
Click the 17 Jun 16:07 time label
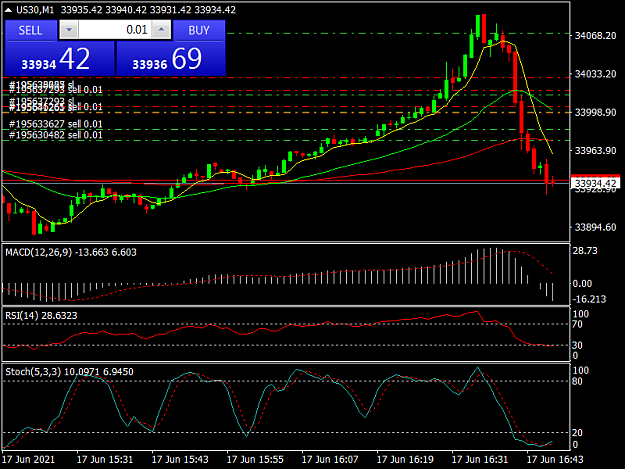(x=330, y=459)
